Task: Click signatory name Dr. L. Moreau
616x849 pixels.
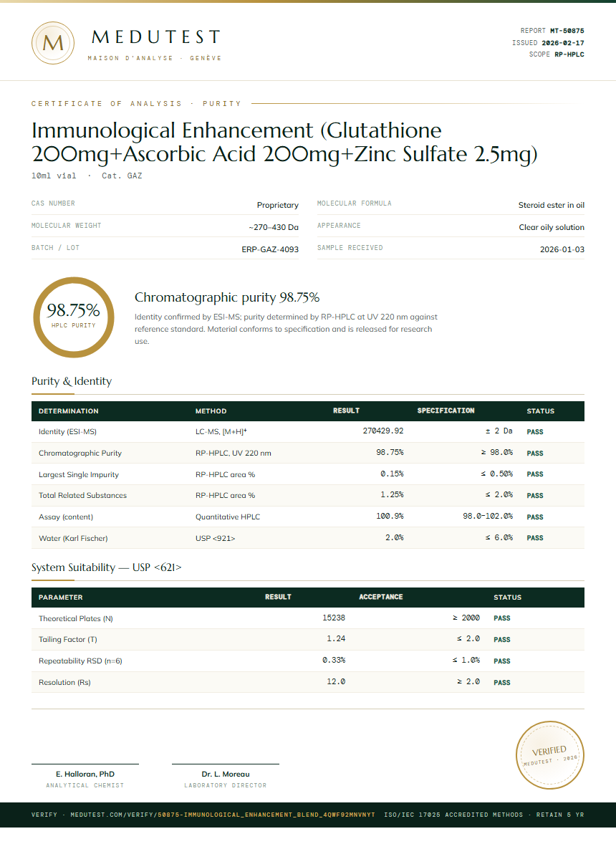Action: (225, 774)
